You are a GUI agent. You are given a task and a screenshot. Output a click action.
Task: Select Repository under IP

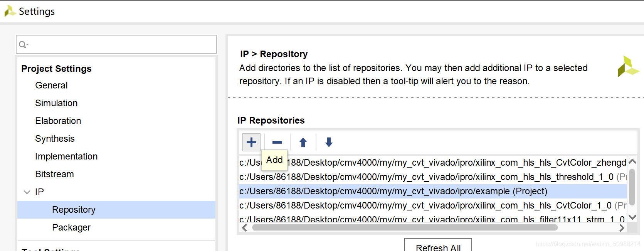(116, 210)
